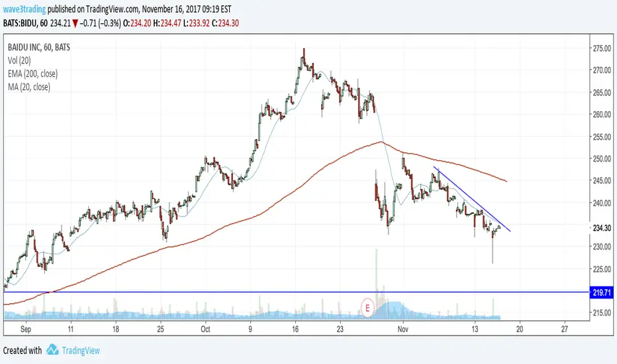617x364 pixels.
Task: Click the 250.00 price axis label
Action: coord(602,159)
